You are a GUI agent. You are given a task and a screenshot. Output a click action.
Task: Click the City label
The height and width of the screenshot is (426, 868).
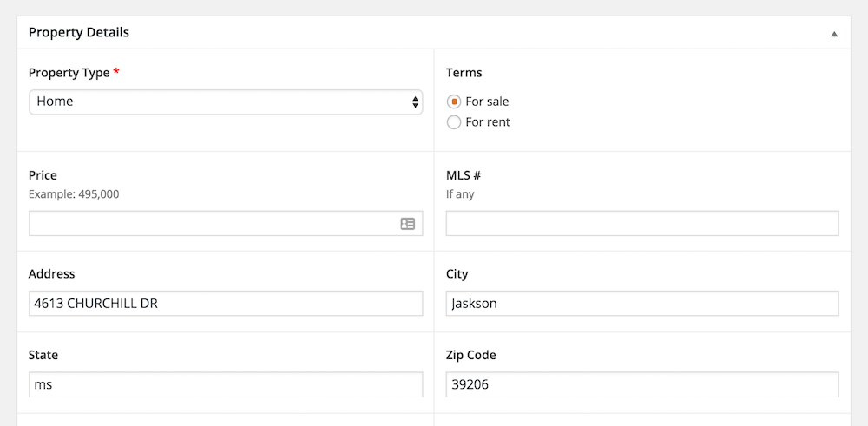pyautogui.click(x=457, y=274)
